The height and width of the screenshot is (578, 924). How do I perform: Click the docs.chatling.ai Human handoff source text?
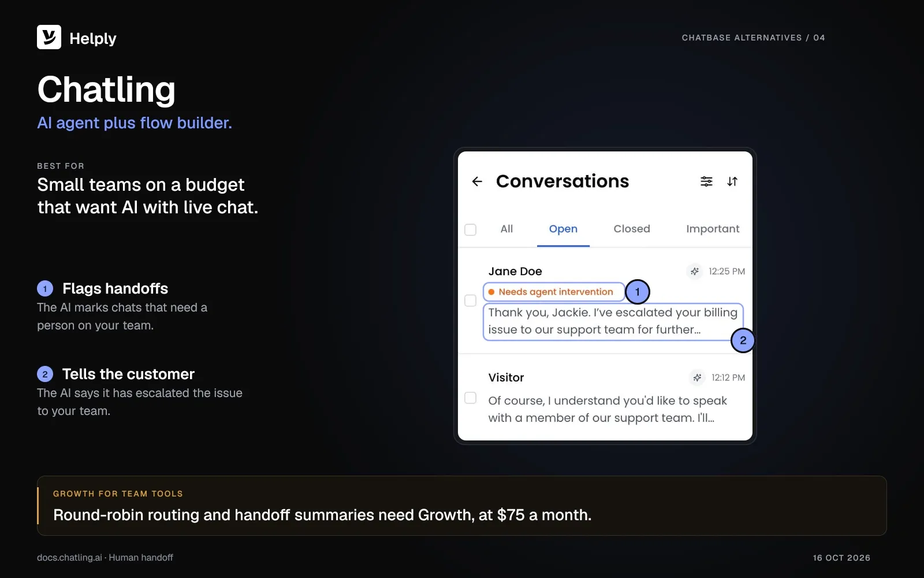coord(105,558)
